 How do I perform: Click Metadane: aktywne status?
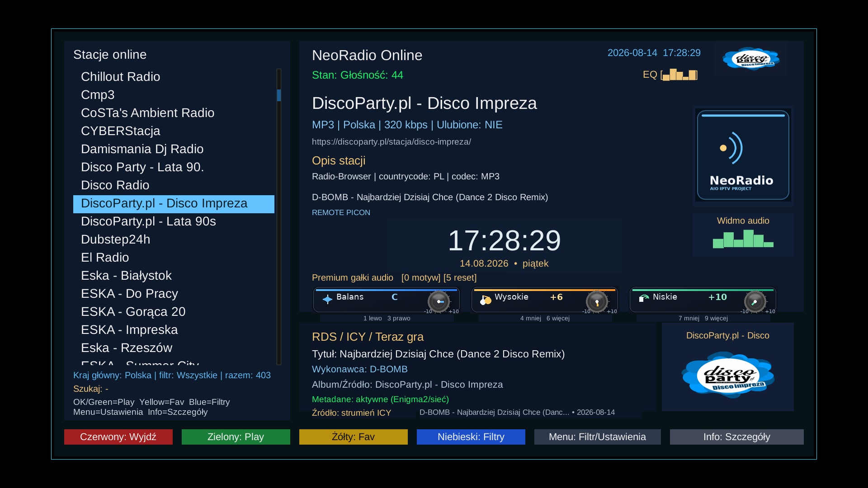[380, 399]
